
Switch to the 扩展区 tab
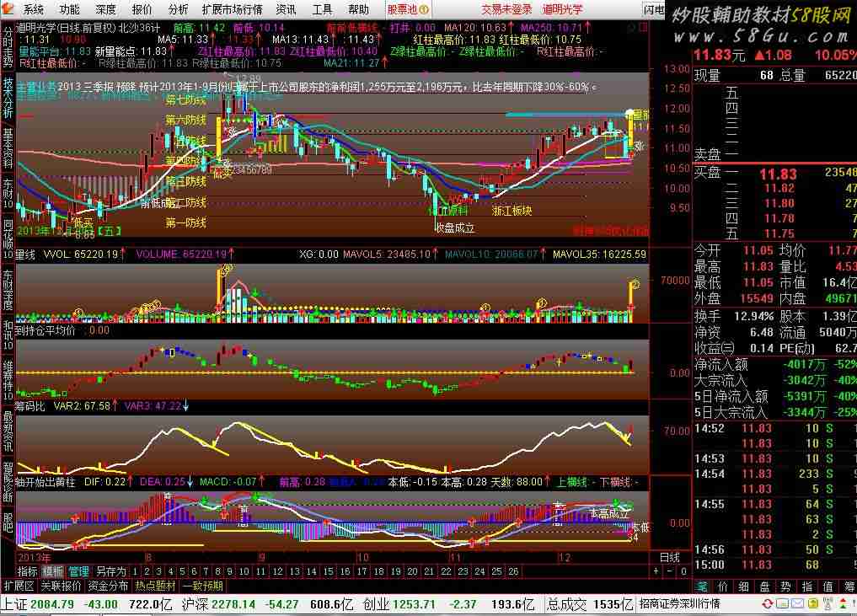pyautogui.click(x=19, y=586)
